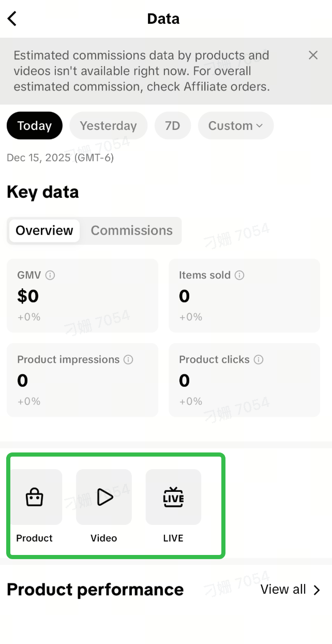Select the Today date filter
This screenshot has width=332, height=644.
[35, 126]
